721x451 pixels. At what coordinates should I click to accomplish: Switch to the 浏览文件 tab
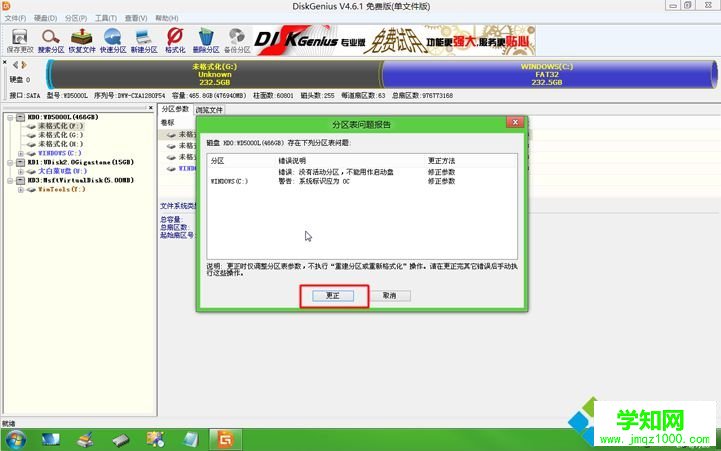209,110
